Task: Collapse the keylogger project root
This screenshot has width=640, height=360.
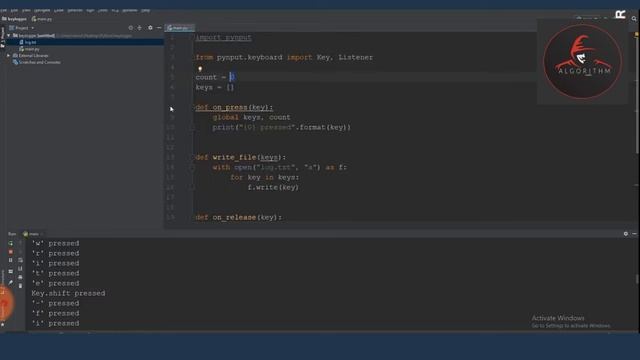Action: [9, 36]
